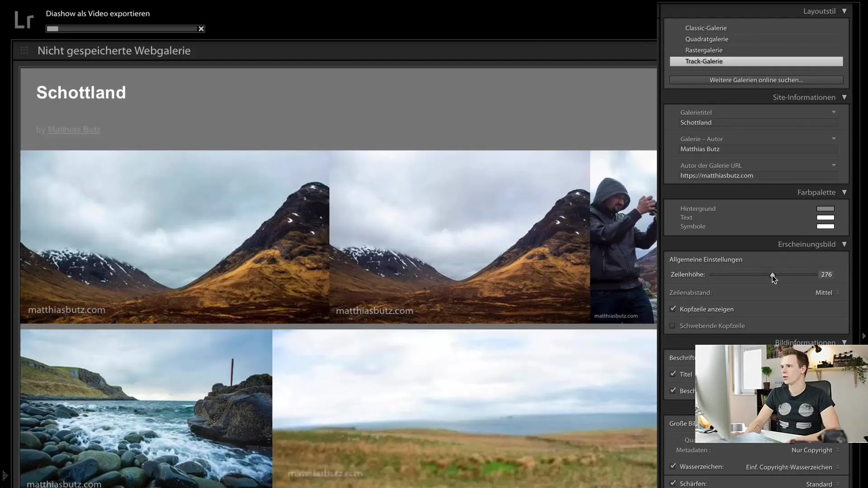Open the Schärfen Standard dropdown
Viewport: 868px width, 488px height.
822,484
